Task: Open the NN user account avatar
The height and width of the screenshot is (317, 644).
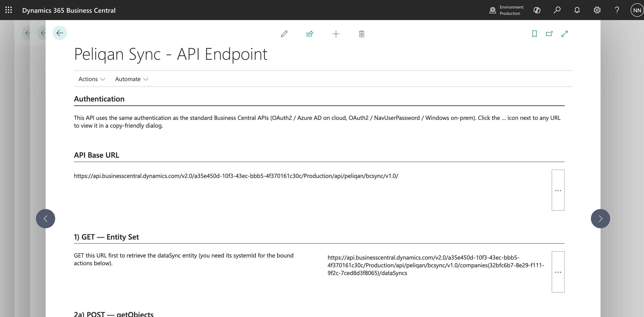Action: 637,10
